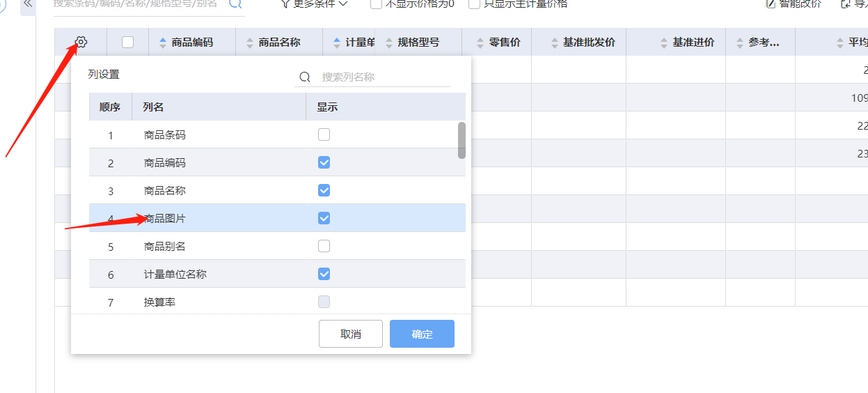The height and width of the screenshot is (393, 868).
Task: Click 取消 to cancel column settings
Action: point(351,334)
